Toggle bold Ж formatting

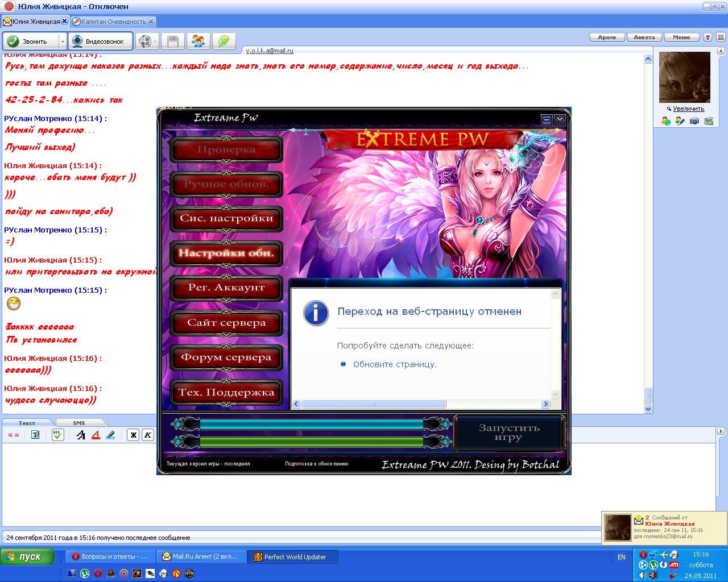pos(134,435)
